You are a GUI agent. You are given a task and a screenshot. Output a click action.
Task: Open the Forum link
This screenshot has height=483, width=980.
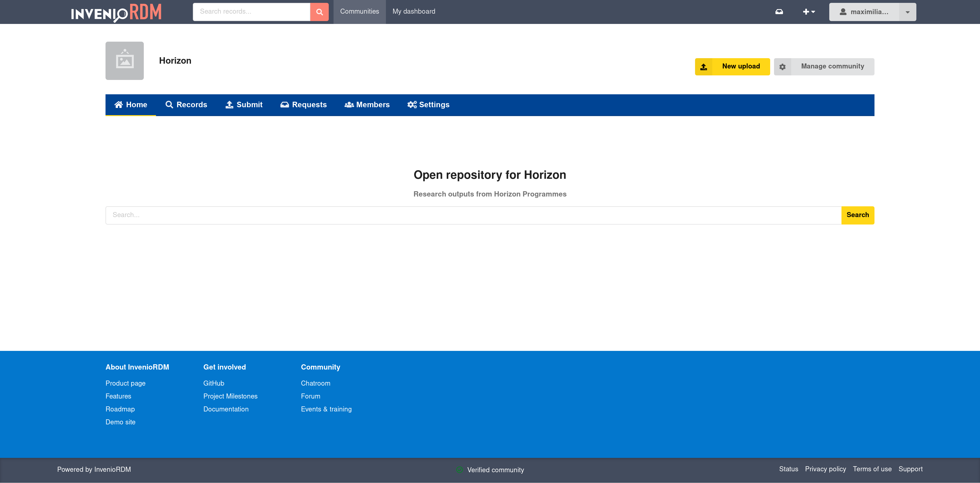click(x=311, y=396)
